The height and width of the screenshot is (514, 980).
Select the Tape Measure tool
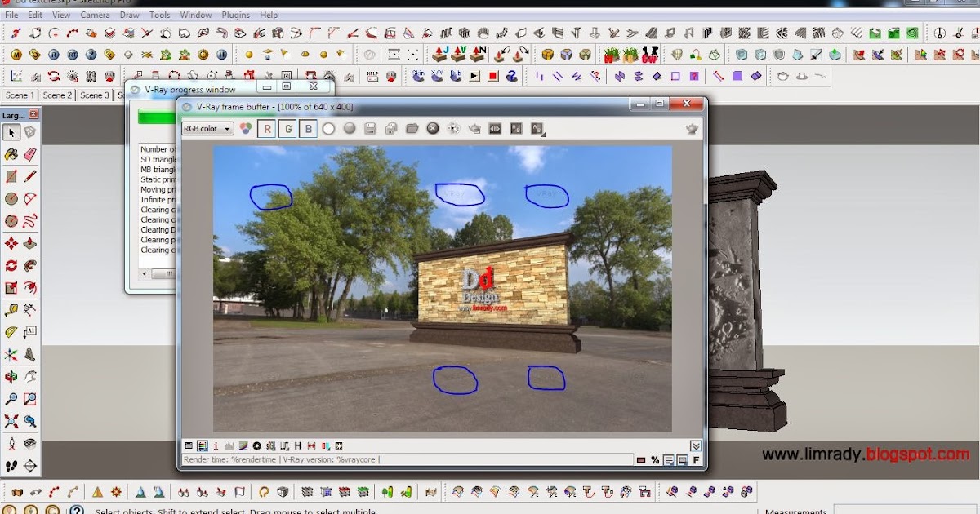click(11, 310)
